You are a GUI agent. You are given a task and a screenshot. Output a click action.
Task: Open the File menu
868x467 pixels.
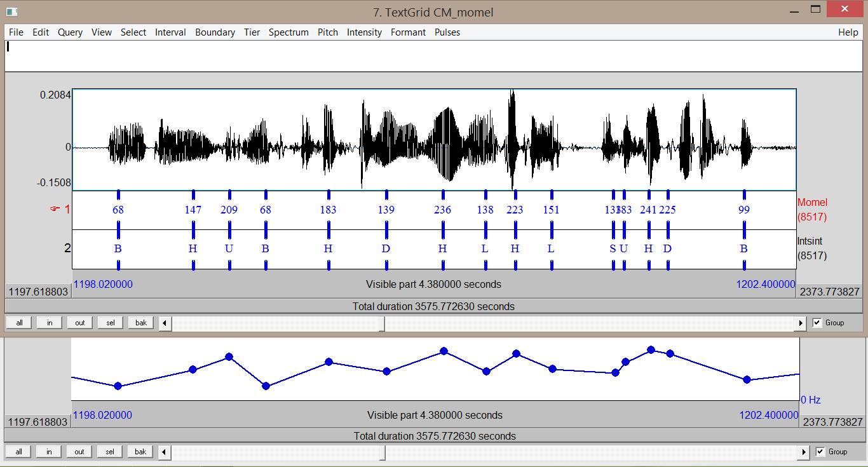pos(16,32)
